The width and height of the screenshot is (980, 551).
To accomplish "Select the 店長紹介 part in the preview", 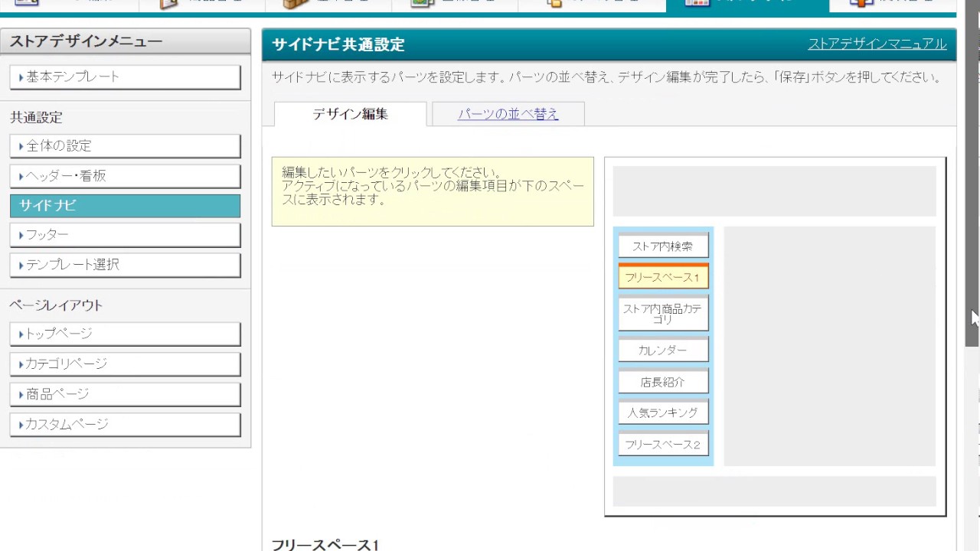I will tap(663, 381).
